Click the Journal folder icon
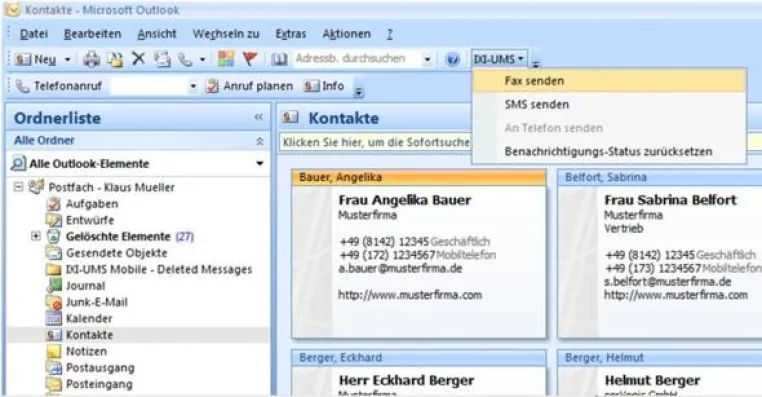 pyautogui.click(x=53, y=286)
